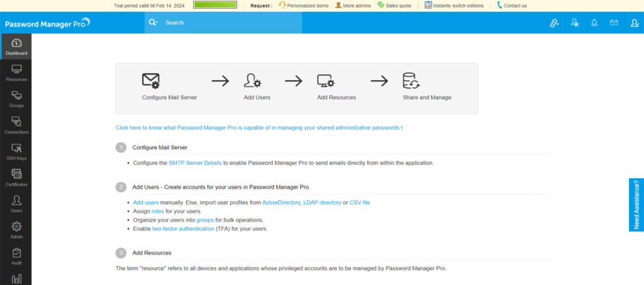
Task: Open the user account menu icon
Action: tap(634, 23)
